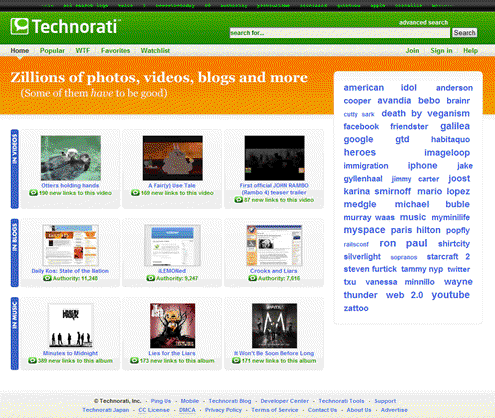
Task: Open the Technorati Blog footer link
Action: 230,401
